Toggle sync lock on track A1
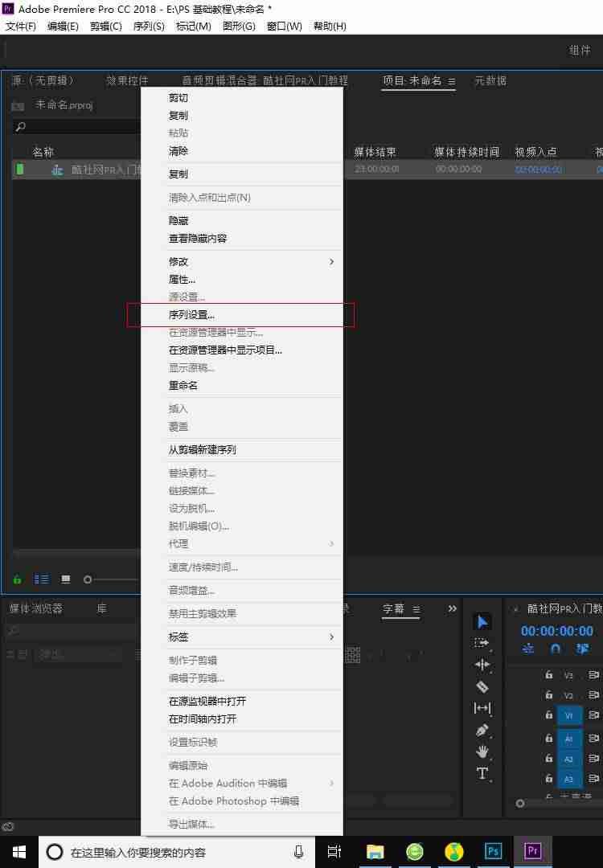 pyautogui.click(x=594, y=738)
